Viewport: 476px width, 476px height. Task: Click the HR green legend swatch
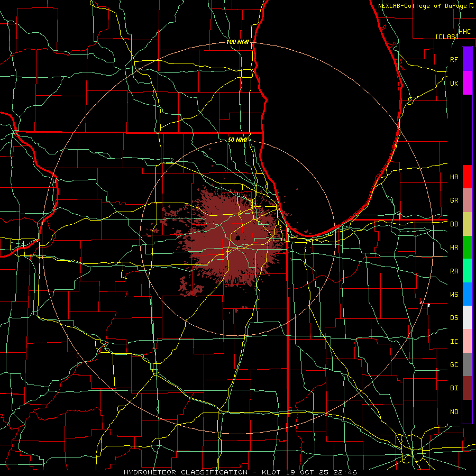pos(467,248)
